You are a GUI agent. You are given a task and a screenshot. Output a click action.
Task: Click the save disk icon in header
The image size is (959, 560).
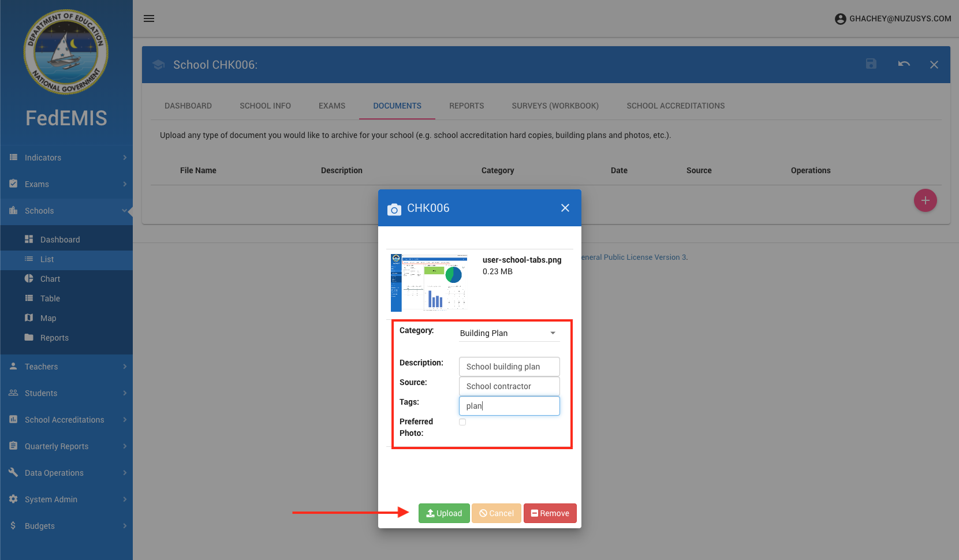click(x=871, y=64)
